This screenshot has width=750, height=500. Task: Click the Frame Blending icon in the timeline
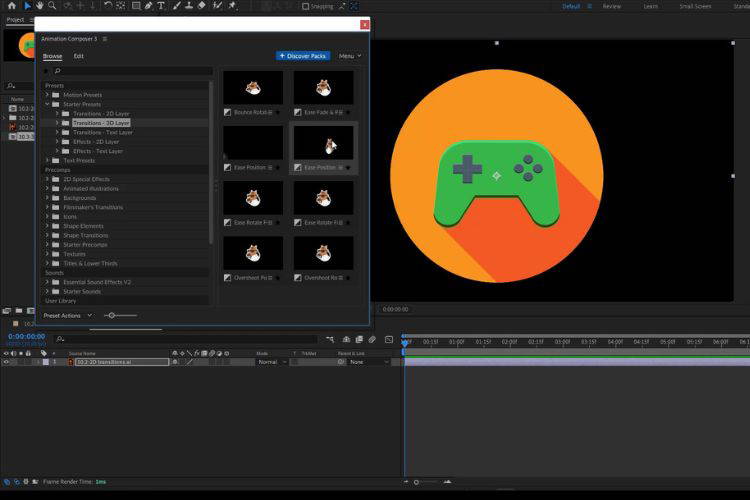coord(359,339)
